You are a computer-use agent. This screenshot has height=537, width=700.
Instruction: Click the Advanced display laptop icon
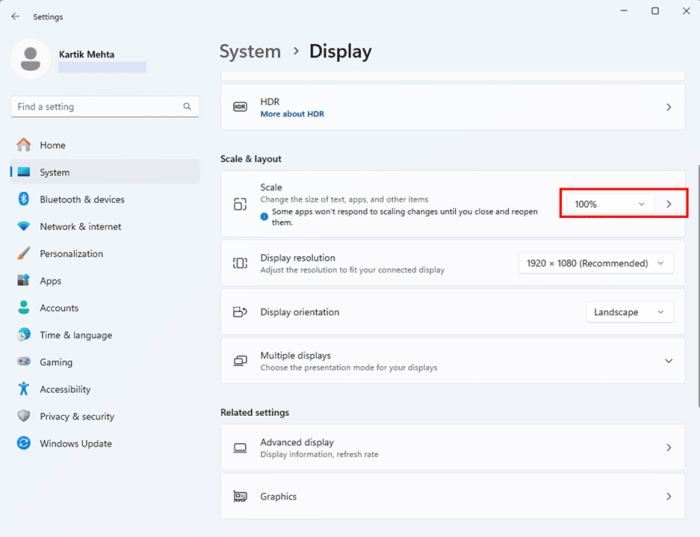pyautogui.click(x=240, y=448)
